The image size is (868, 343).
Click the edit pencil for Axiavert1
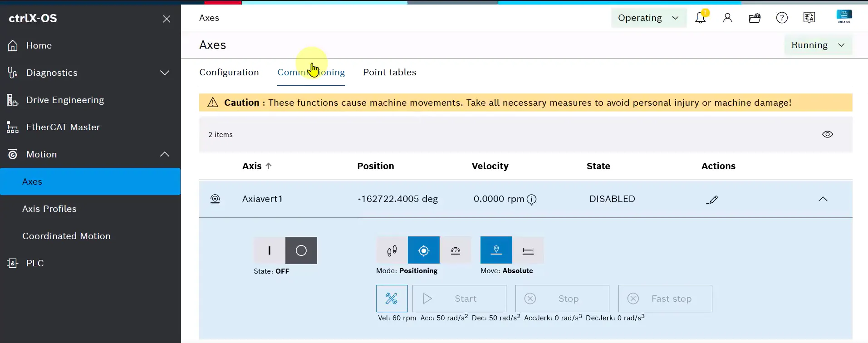(712, 199)
